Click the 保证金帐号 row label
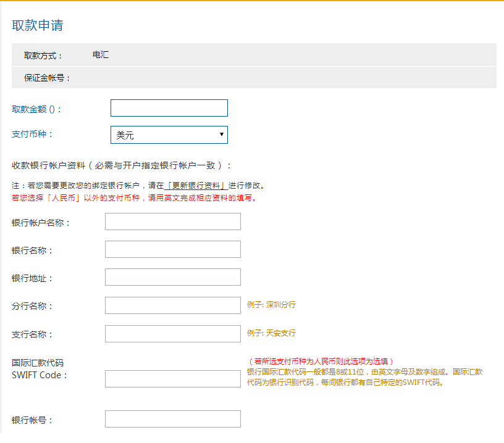The image size is (504, 443). click(x=48, y=78)
